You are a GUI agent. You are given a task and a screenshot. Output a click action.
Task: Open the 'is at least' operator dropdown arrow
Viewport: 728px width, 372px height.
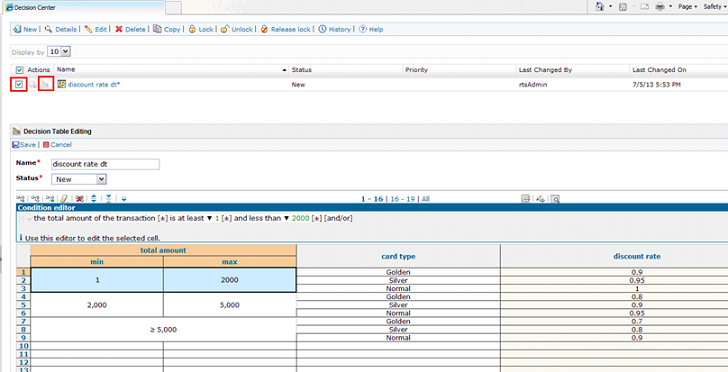tap(209, 218)
